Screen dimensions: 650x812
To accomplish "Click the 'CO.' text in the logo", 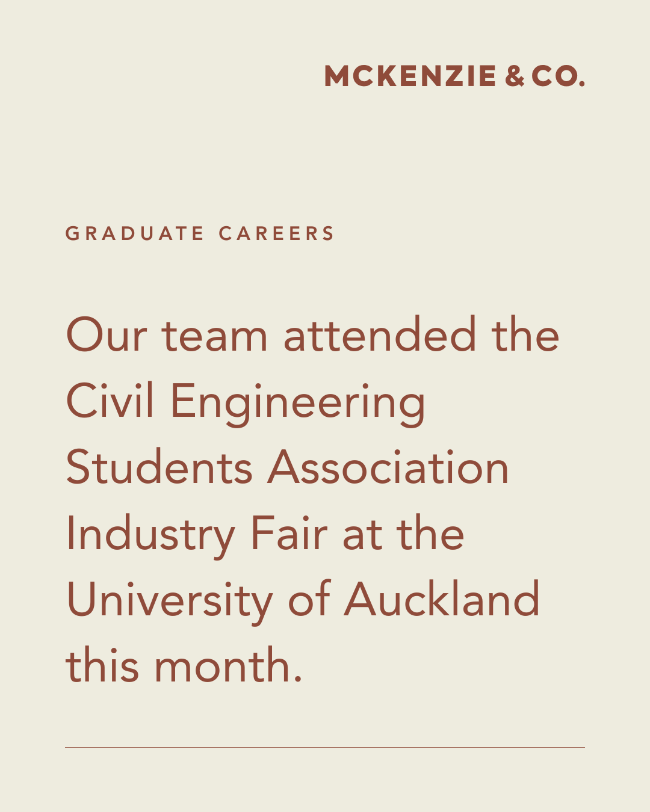I will coord(558,76).
